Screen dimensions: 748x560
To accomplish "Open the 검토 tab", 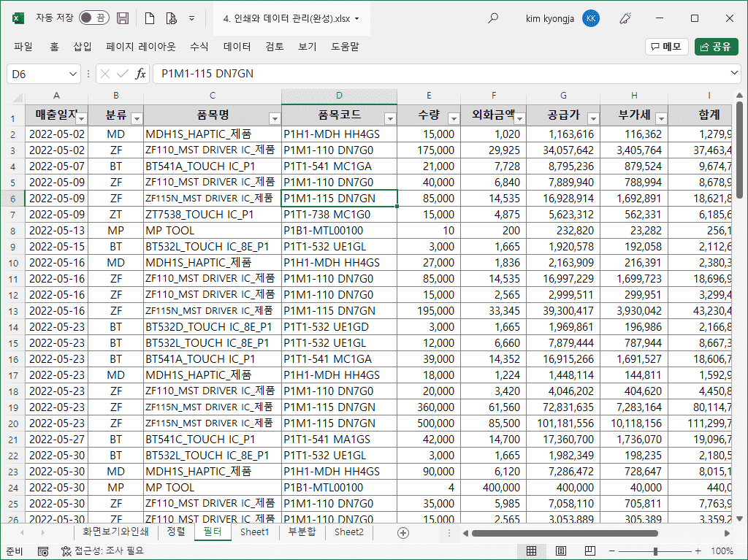I will coord(275,46).
